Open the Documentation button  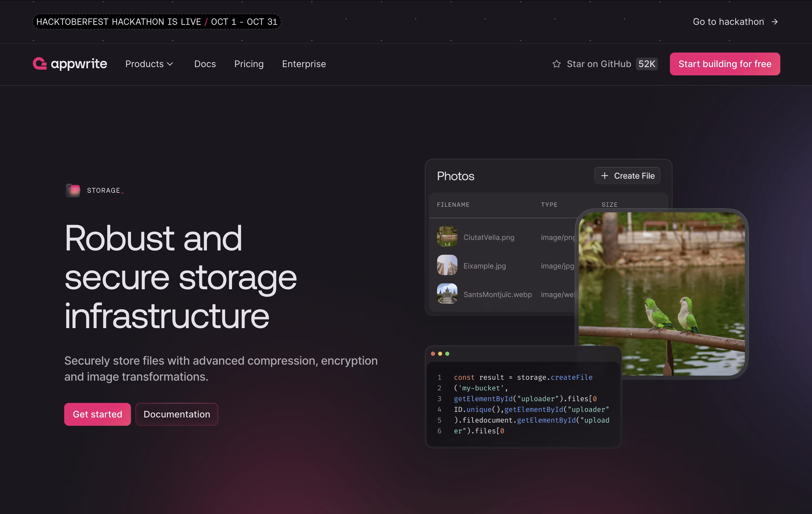tap(177, 414)
